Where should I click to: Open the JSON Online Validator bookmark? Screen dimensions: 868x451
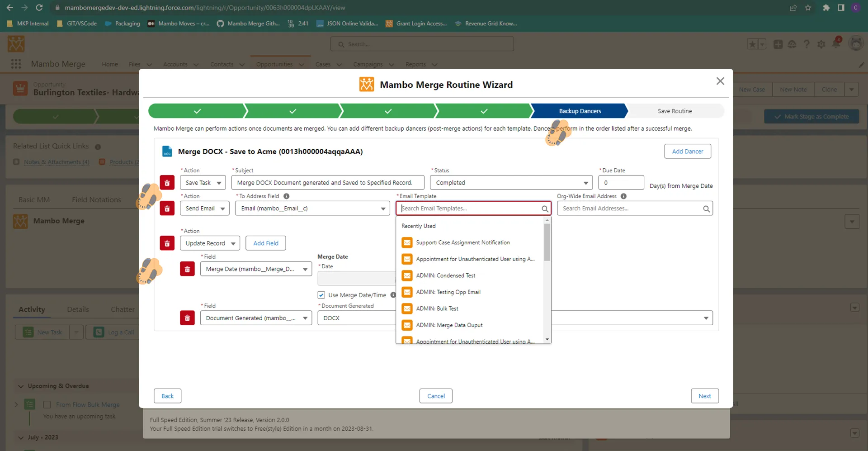point(347,24)
